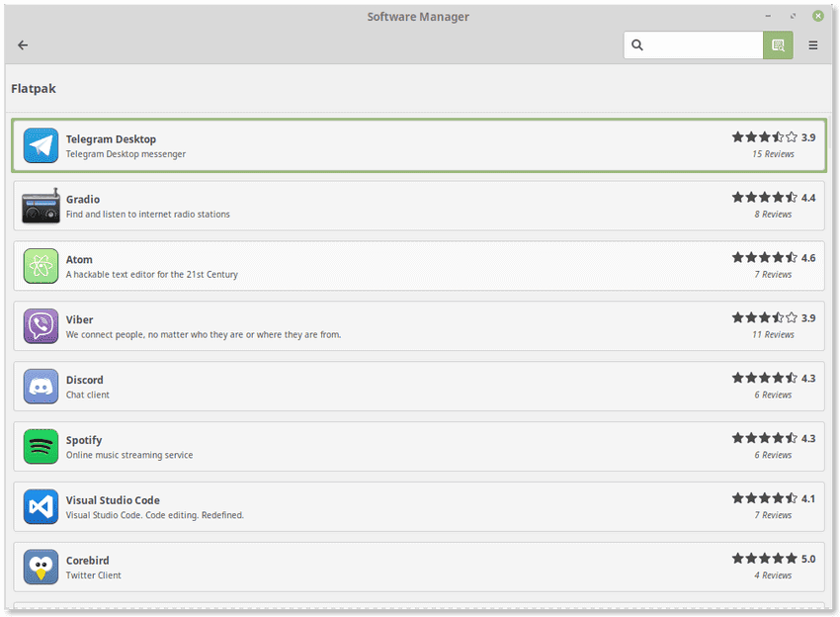Click the Atom editor icon
The height and width of the screenshot is (617, 840).
pyautogui.click(x=41, y=266)
